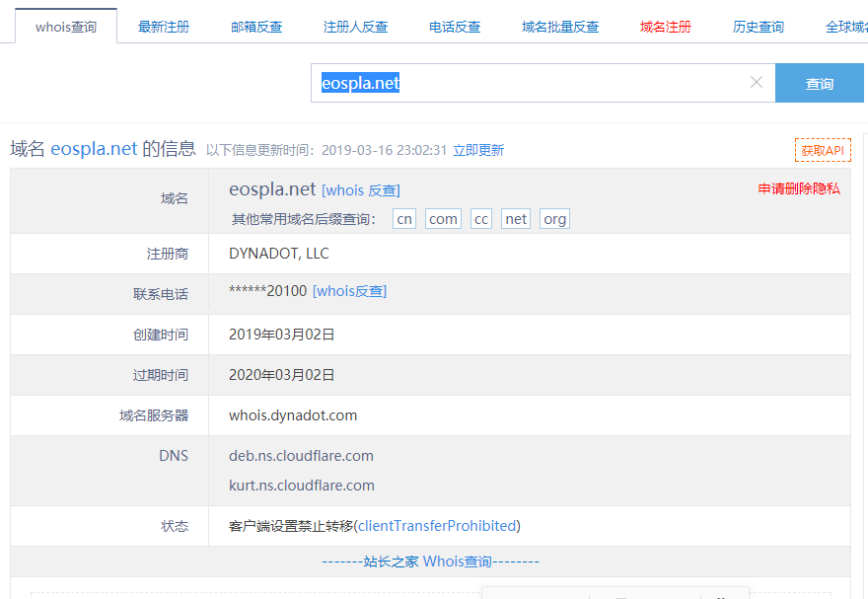Select the org domain suffix button
The height and width of the screenshot is (599, 868).
coord(554,219)
